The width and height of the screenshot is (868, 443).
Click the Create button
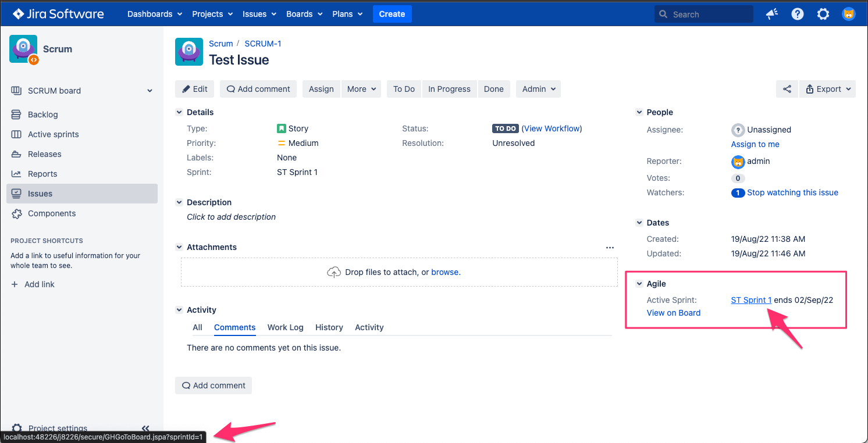tap(392, 14)
